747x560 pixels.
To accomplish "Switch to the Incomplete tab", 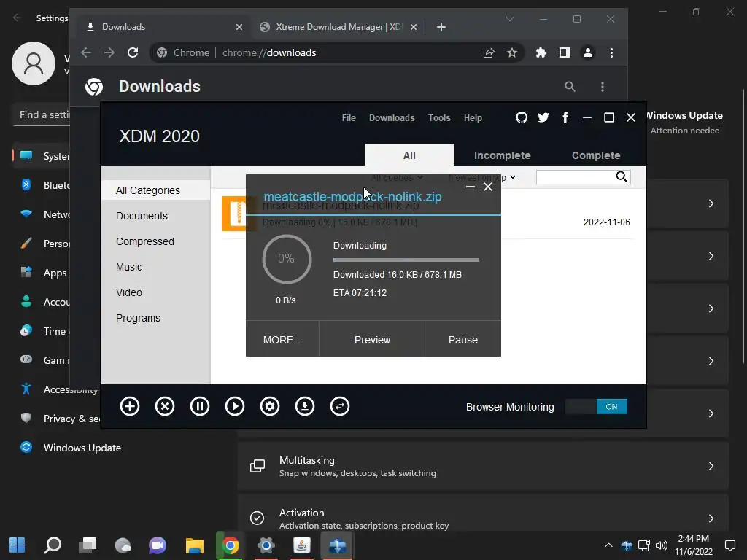I will (502, 155).
